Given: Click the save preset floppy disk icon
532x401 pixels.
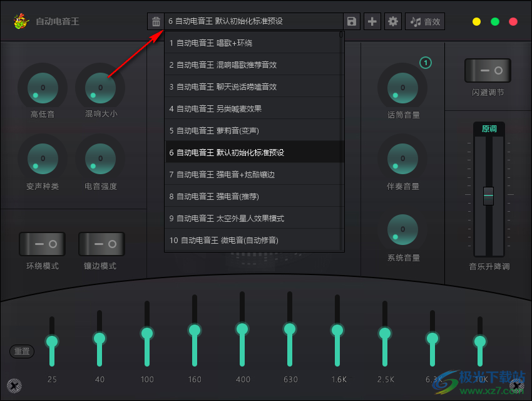Looking at the screenshot, I should [x=351, y=21].
